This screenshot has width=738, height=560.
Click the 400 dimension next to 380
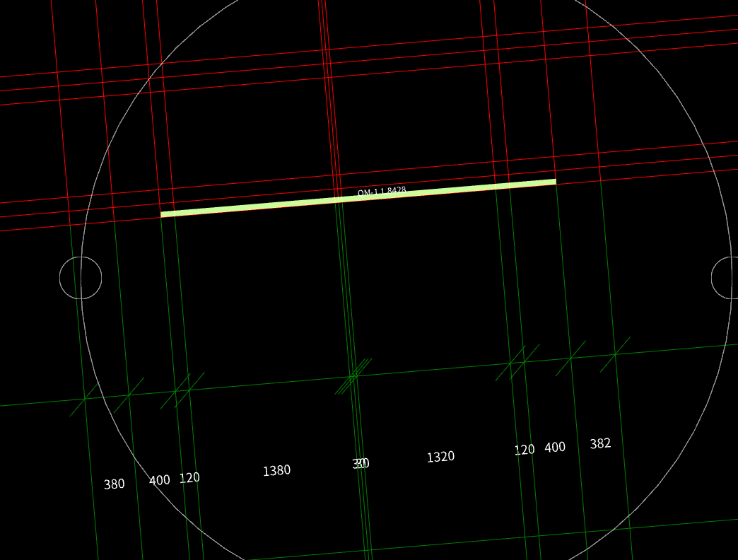click(x=159, y=481)
